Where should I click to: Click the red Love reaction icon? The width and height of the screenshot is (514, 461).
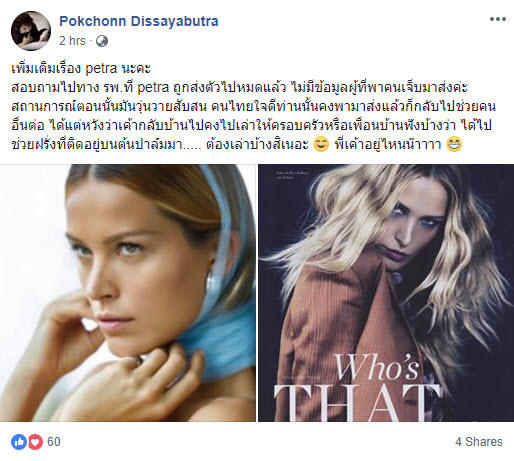tap(35, 442)
